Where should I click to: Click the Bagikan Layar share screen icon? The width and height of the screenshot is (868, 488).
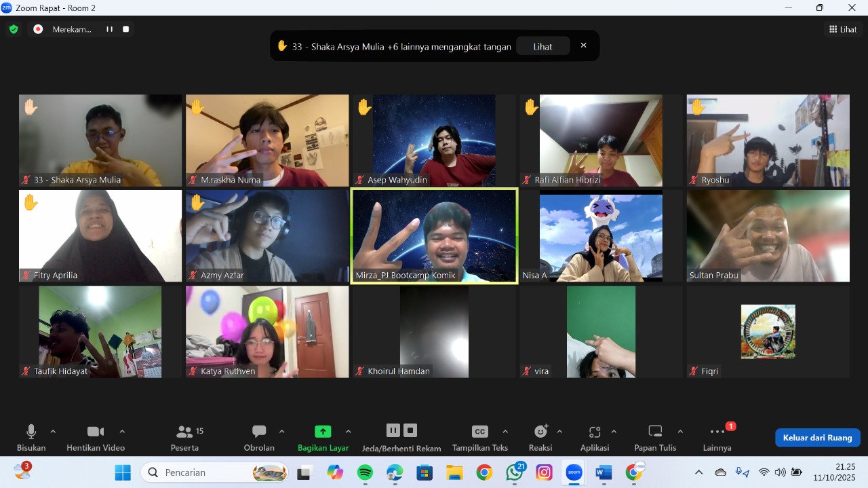point(323,432)
